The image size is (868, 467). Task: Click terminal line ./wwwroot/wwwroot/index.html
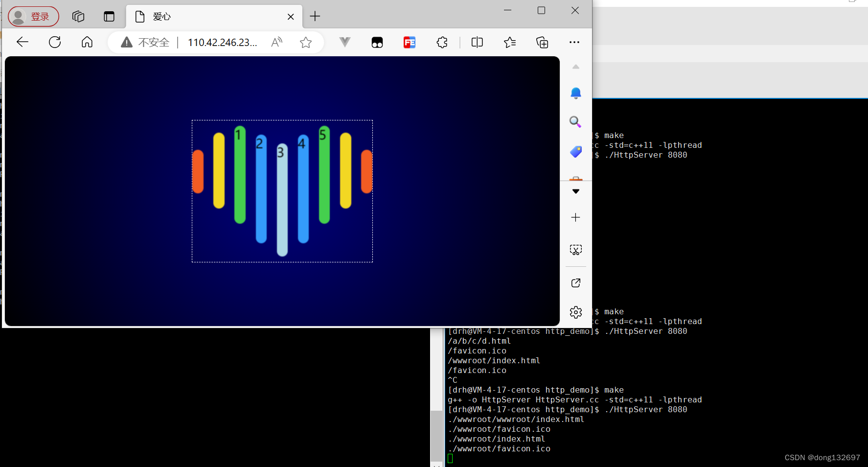point(516,420)
